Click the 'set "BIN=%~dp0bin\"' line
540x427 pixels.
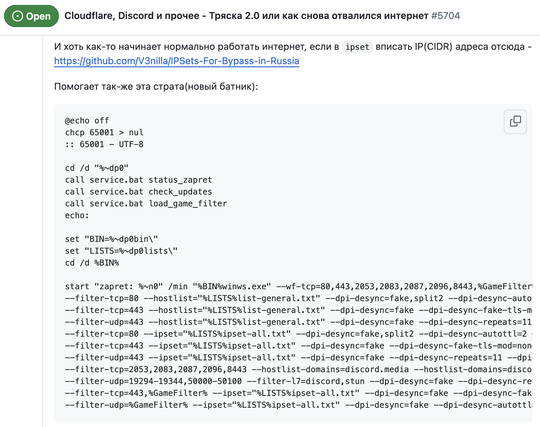point(111,239)
